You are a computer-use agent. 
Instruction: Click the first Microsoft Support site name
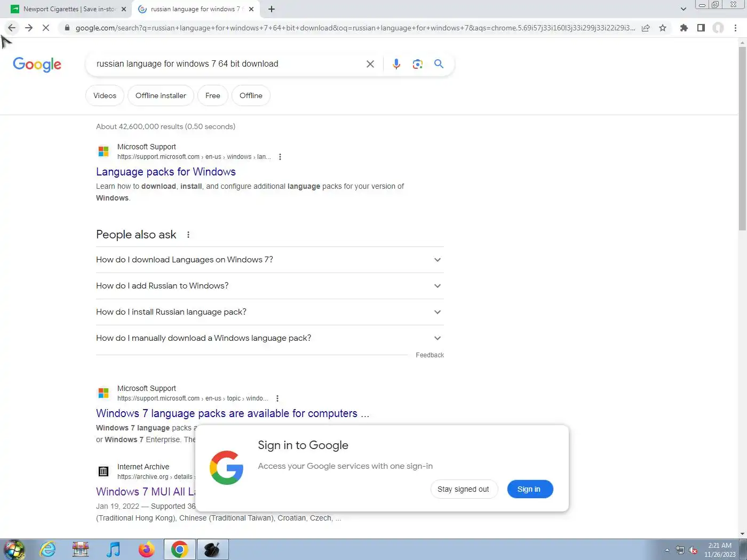[147, 147]
